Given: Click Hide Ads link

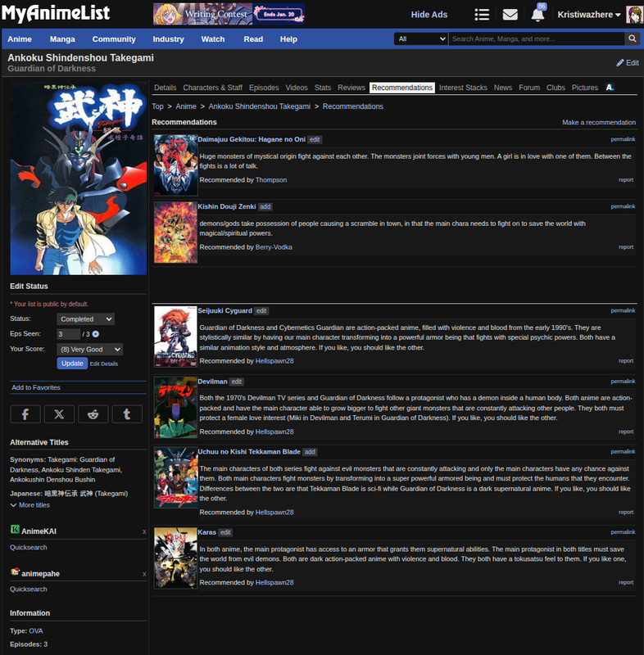Looking at the screenshot, I should coord(429,15).
